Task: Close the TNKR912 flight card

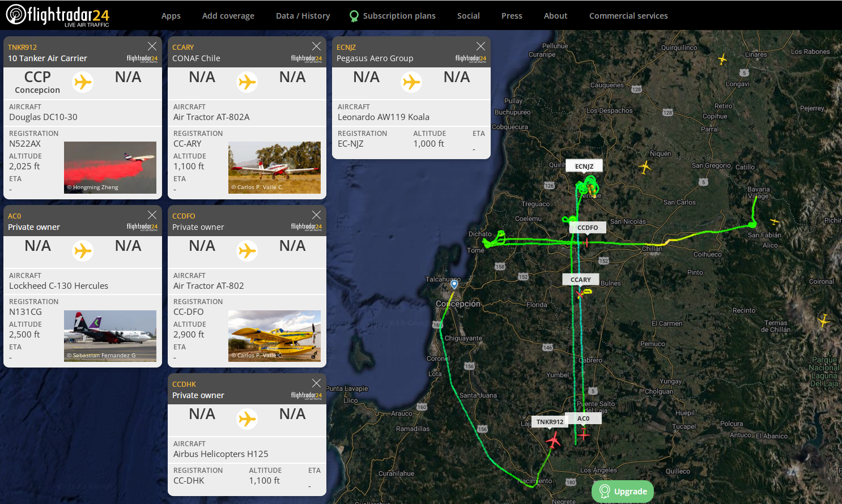Action: (x=152, y=46)
